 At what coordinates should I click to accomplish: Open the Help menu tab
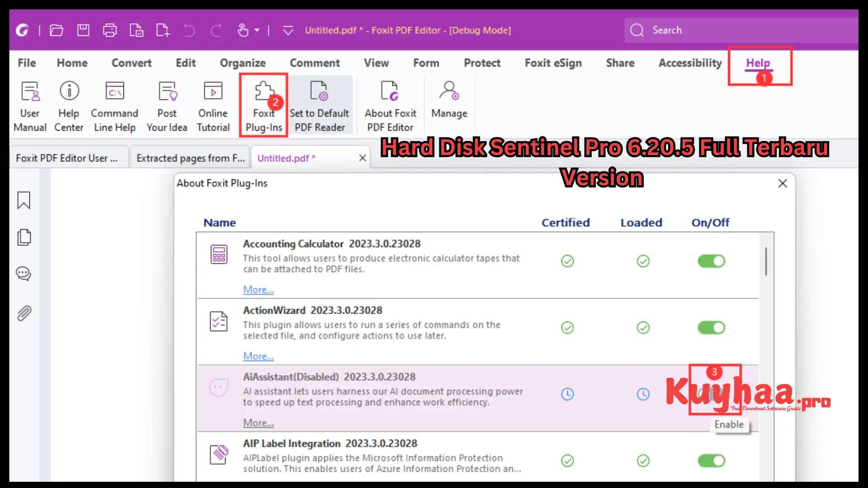point(758,62)
